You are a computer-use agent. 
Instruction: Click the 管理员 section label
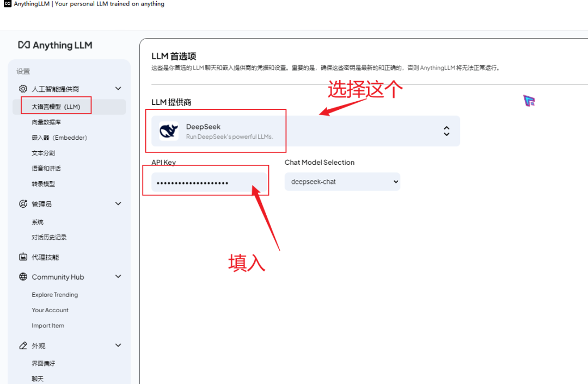coord(41,204)
